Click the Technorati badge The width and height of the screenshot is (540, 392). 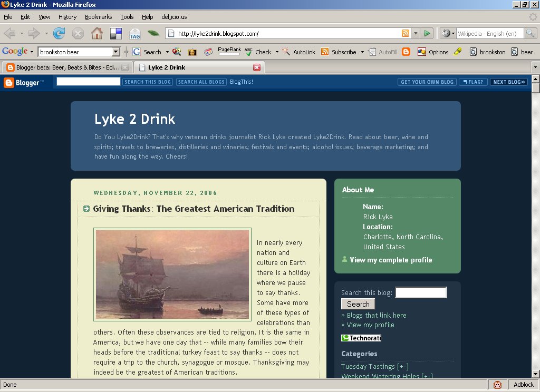[361, 338]
